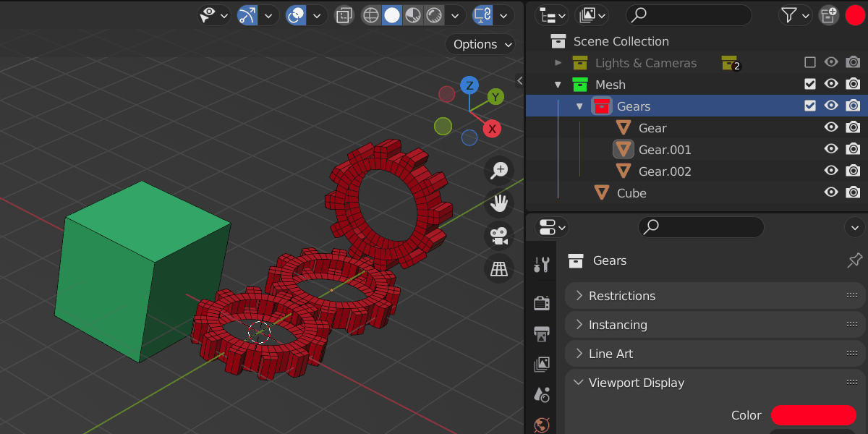The width and height of the screenshot is (868, 434).
Task: Click the mesh icon beside Gear.001
Action: click(x=624, y=150)
